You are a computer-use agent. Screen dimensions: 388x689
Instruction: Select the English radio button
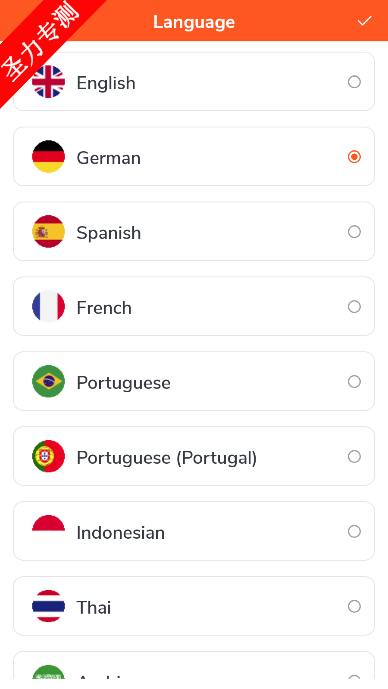(354, 82)
